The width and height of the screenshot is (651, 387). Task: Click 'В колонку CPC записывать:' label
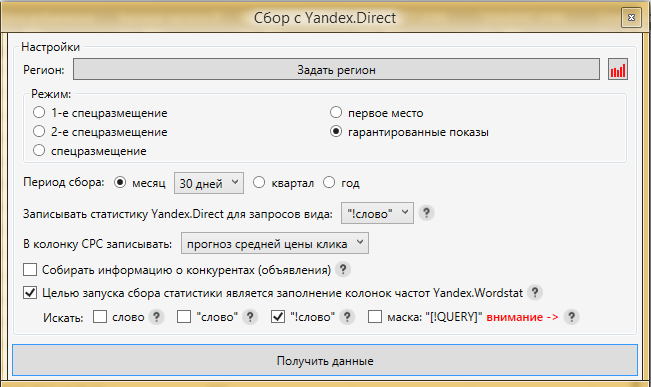(x=98, y=244)
